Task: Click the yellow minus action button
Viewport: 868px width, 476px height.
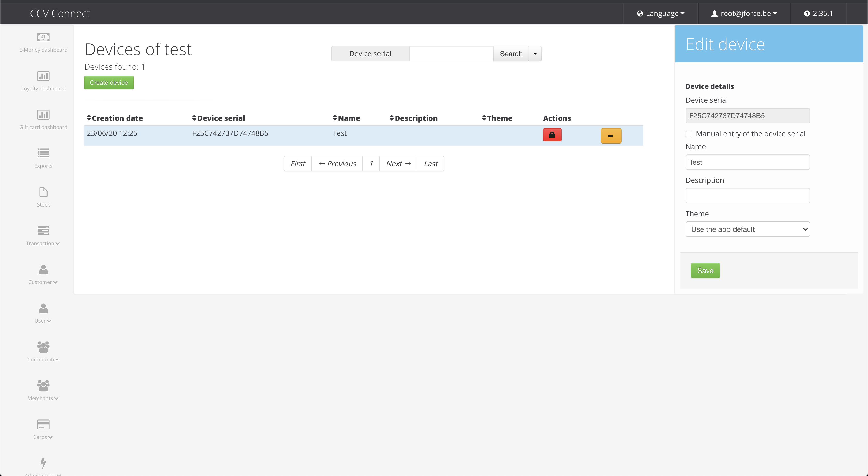Action: pos(610,136)
